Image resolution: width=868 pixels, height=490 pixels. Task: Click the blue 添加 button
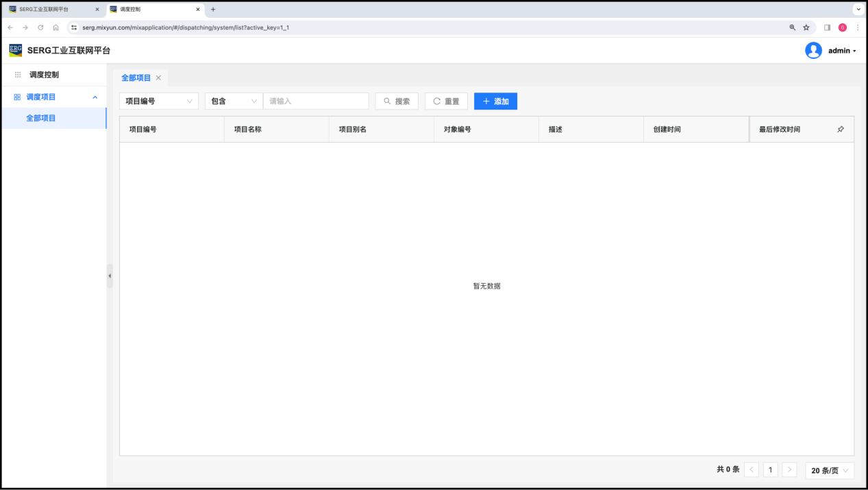[495, 101]
